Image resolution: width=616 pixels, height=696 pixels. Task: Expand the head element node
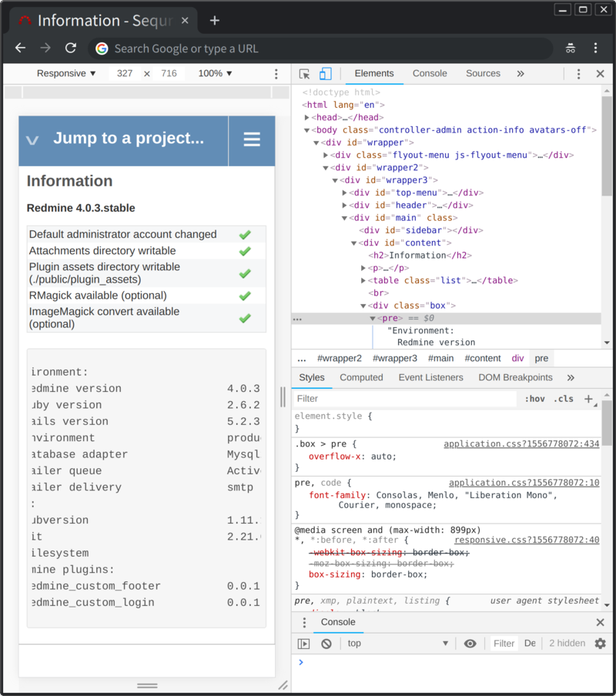(306, 118)
